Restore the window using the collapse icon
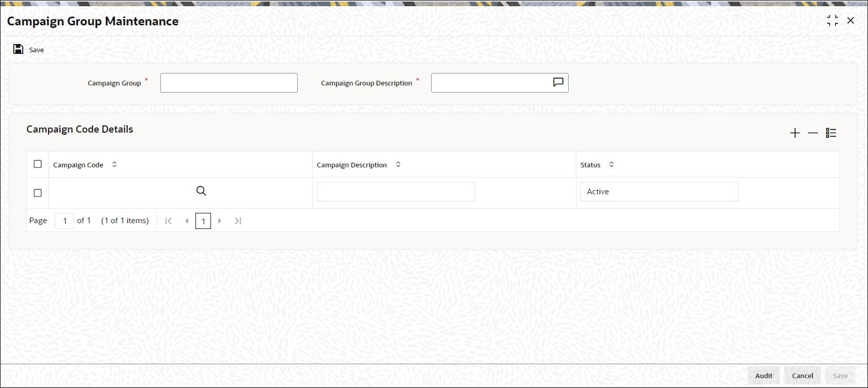Screen dimensions: 868x388 pos(832,21)
